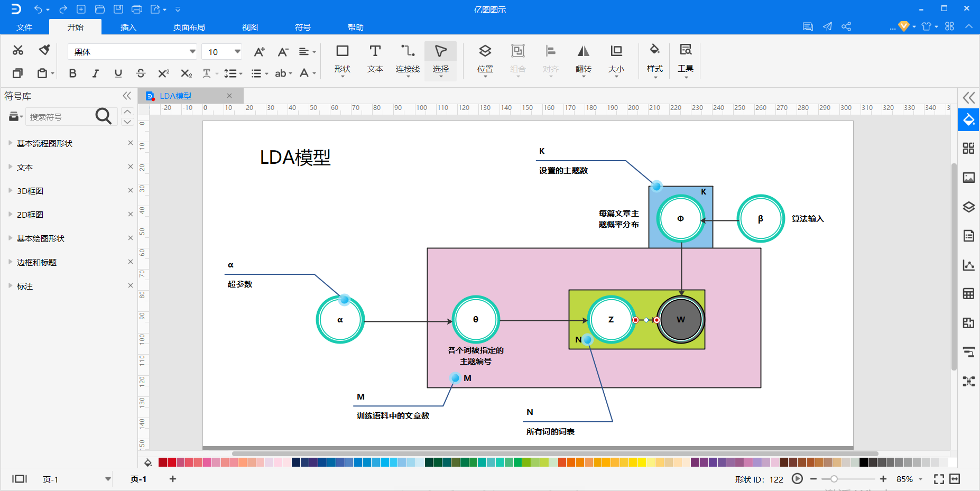Select the 形状 shape tool
The height and width of the screenshot is (491, 980).
(343, 60)
